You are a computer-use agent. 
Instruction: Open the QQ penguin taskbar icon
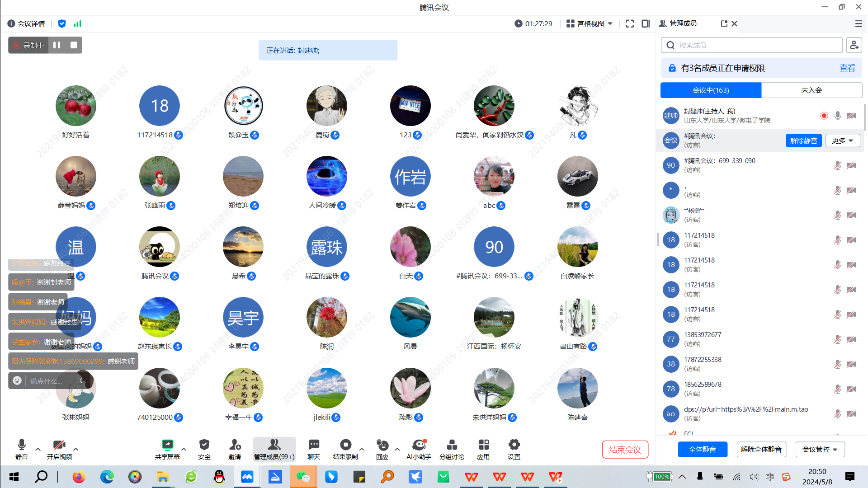(219, 477)
